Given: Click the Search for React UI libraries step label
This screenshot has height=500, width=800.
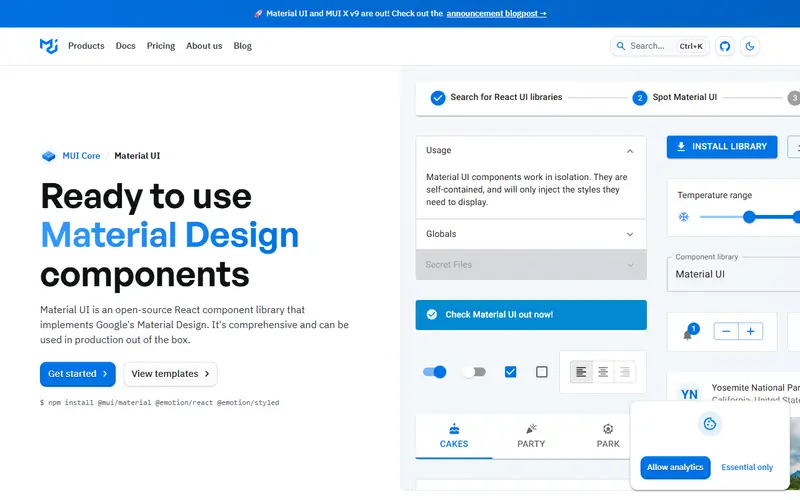Looking at the screenshot, I should 506,97.
